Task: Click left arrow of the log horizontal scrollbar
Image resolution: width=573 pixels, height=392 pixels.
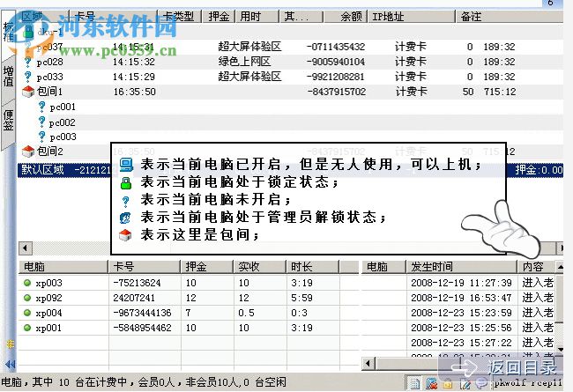Action: [x=368, y=364]
